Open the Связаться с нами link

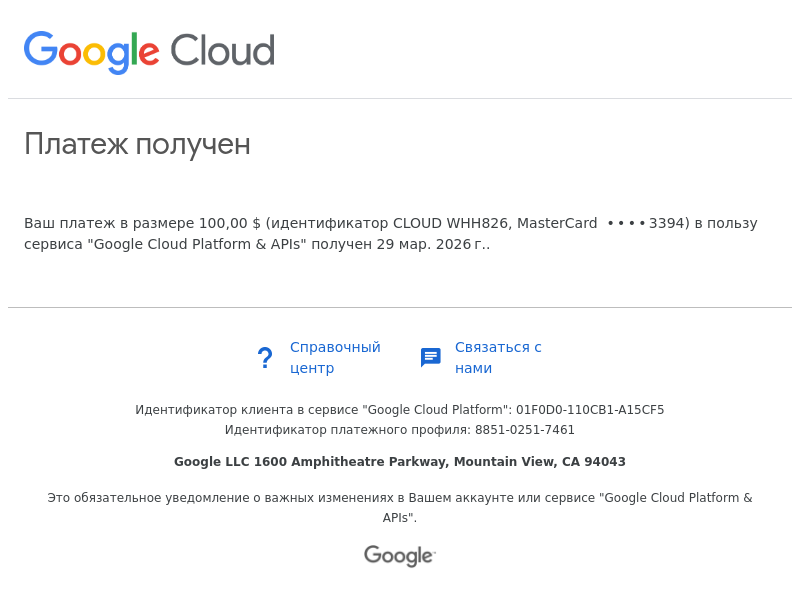498,357
